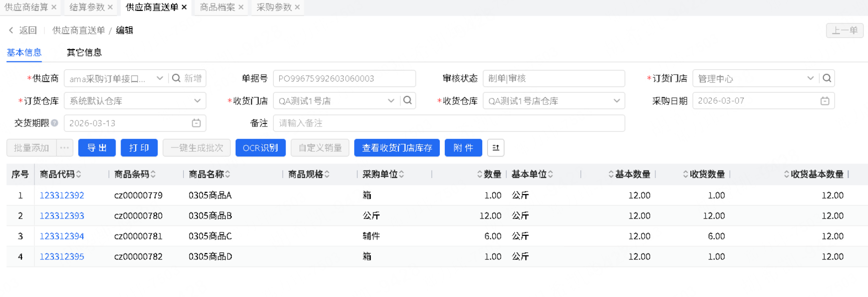Click the 导出 button
868x297 pixels.
click(x=97, y=148)
